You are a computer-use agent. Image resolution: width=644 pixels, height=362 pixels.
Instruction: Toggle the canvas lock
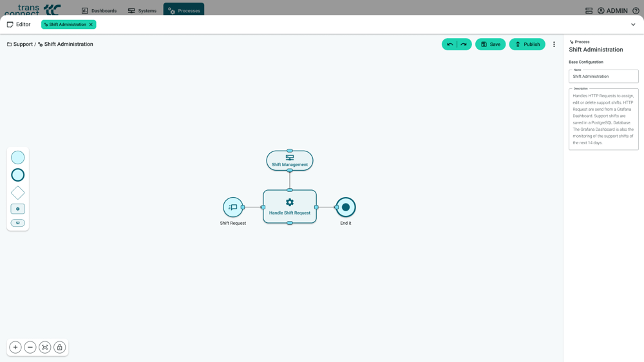click(59, 347)
